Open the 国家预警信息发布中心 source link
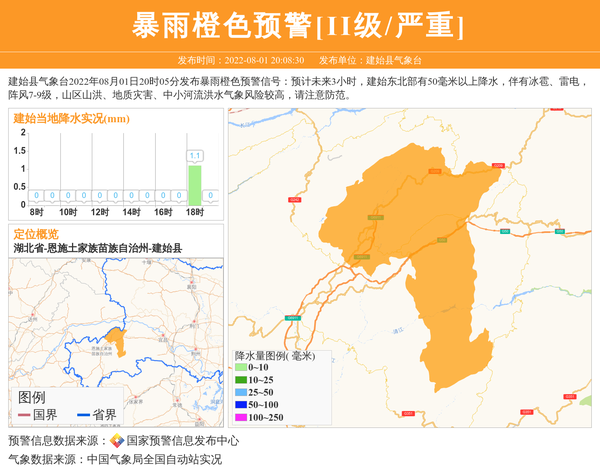 pyautogui.click(x=182, y=441)
